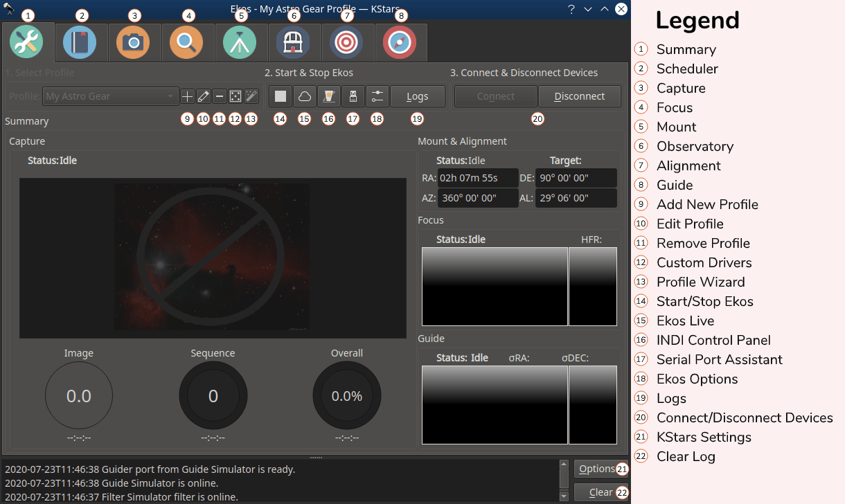Switch to the Scheduler tab
The image size is (845, 504).
click(x=80, y=43)
